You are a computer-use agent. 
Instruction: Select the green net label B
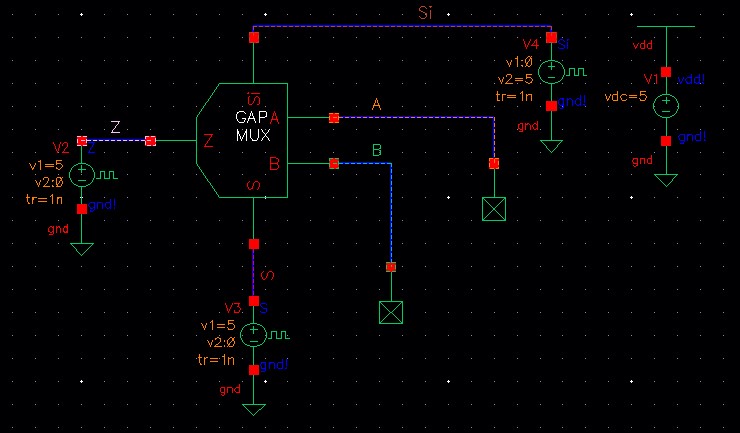pyautogui.click(x=377, y=150)
